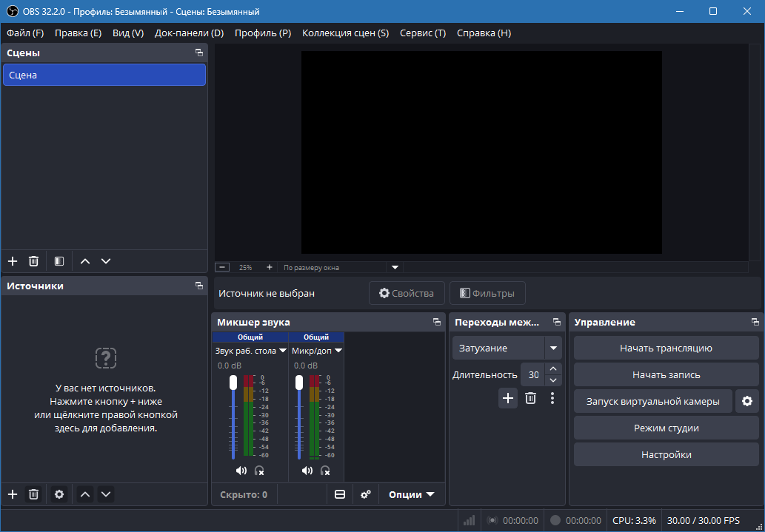765x532 pixels.
Task: Open the Правка (E) menu
Action: 78,33
